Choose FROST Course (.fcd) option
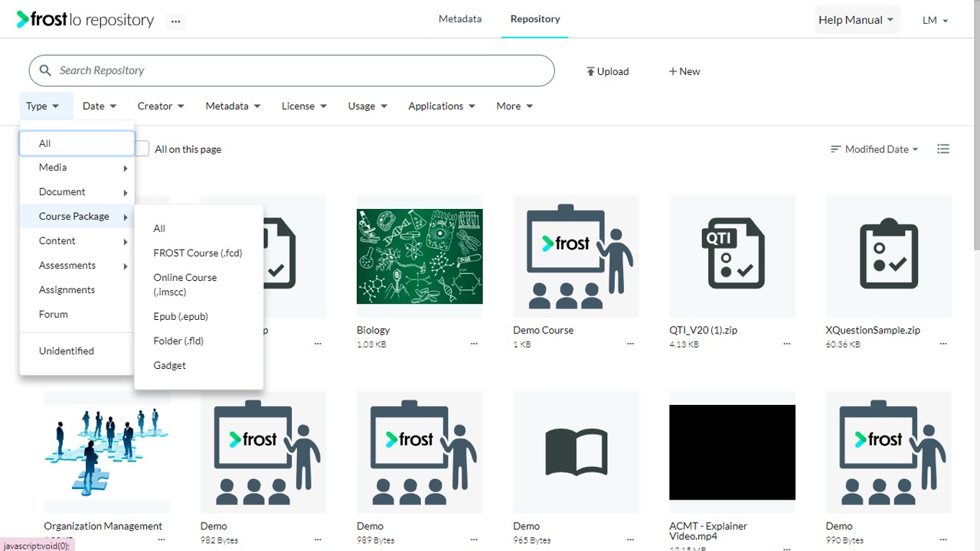980x551 pixels. (199, 253)
